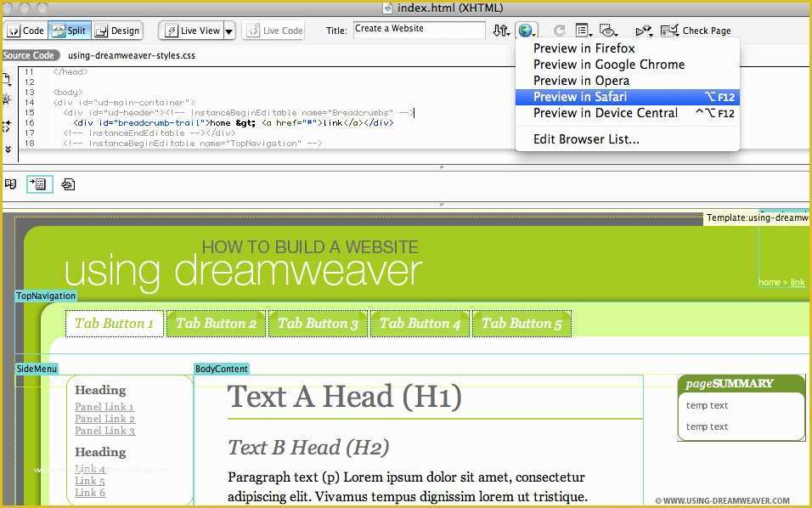Click Link 5 in side menu
Screen dimensions: 812x508
[x=90, y=481]
